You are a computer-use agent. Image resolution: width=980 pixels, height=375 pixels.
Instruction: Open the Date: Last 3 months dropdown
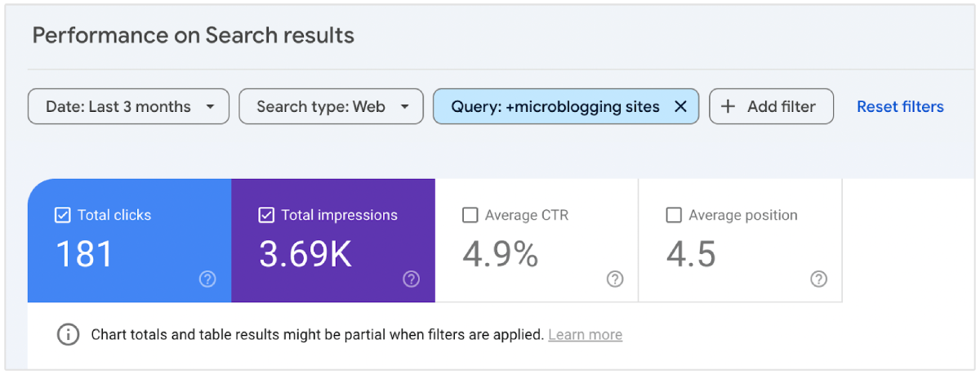coord(128,106)
